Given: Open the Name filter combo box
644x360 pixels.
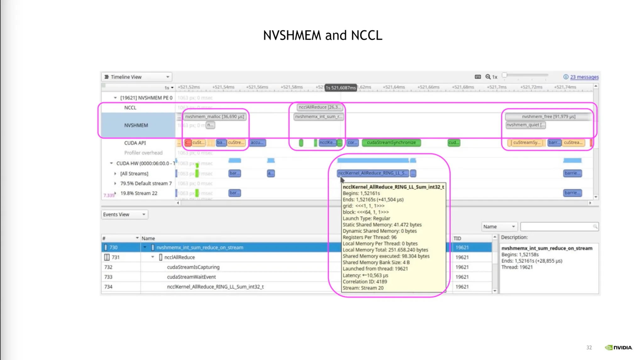Looking at the screenshot, I should (x=499, y=226).
